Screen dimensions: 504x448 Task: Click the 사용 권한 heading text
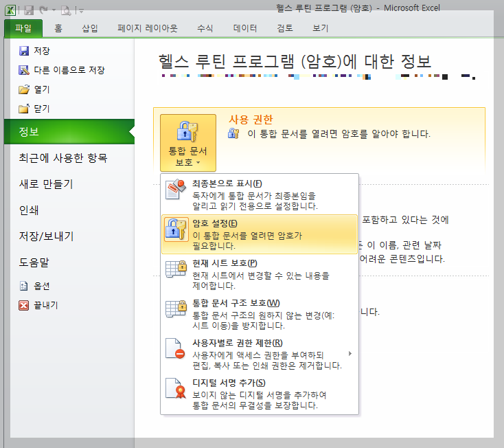[251, 120]
